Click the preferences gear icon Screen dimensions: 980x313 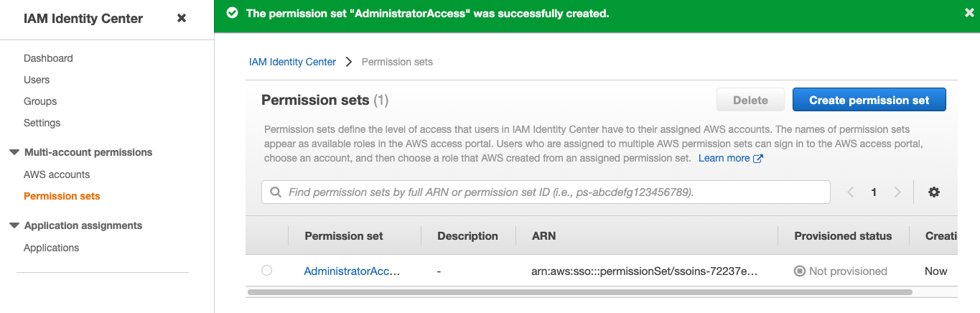coord(934,192)
